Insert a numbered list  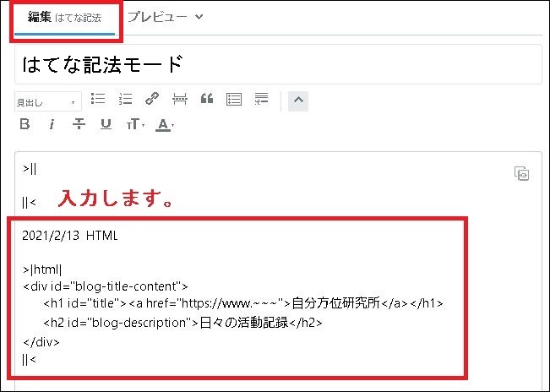(125, 99)
